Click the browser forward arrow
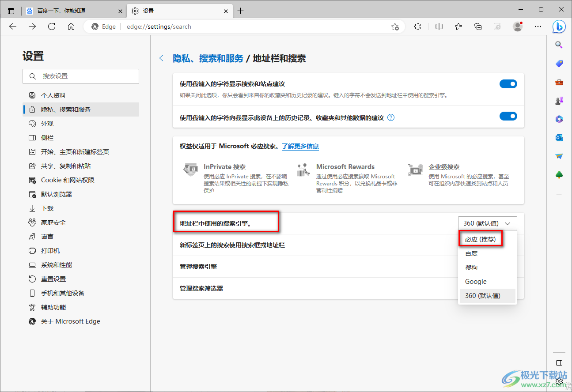Screen dimensions: 572x392 click(32, 26)
